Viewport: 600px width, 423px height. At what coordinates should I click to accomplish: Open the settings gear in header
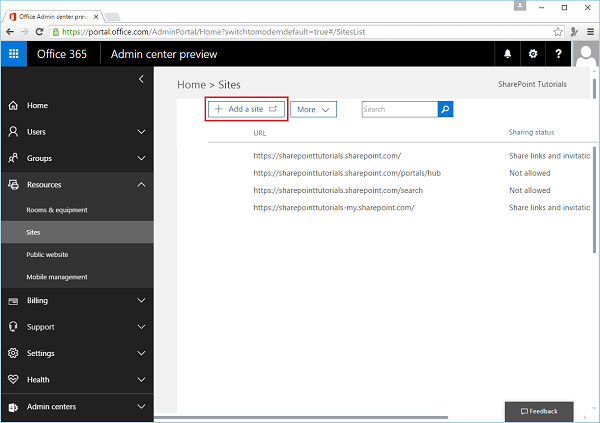click(x=533, y=54)
